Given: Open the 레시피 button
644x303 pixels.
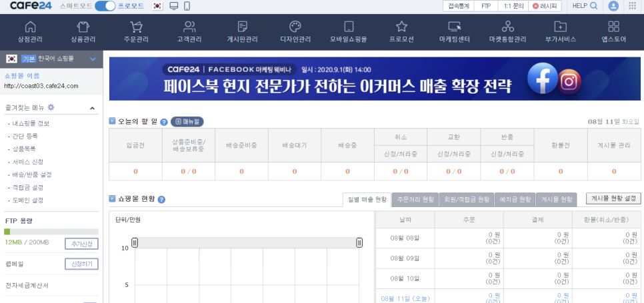Looking at the screenshot, I should tap(545, 6).
